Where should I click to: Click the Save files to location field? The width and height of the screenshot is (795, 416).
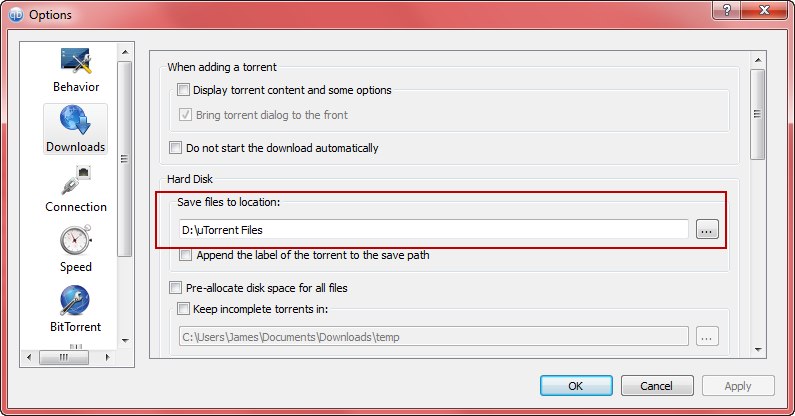click(x=433, y=230)
